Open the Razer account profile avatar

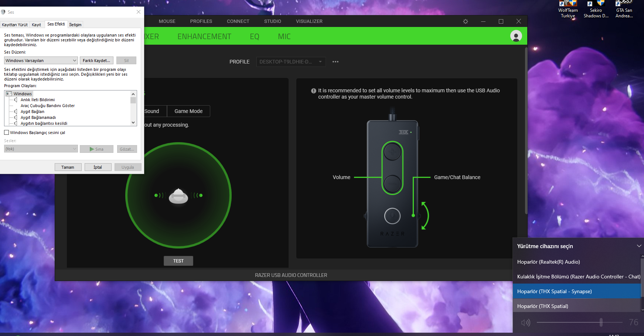tap(516, 36)
